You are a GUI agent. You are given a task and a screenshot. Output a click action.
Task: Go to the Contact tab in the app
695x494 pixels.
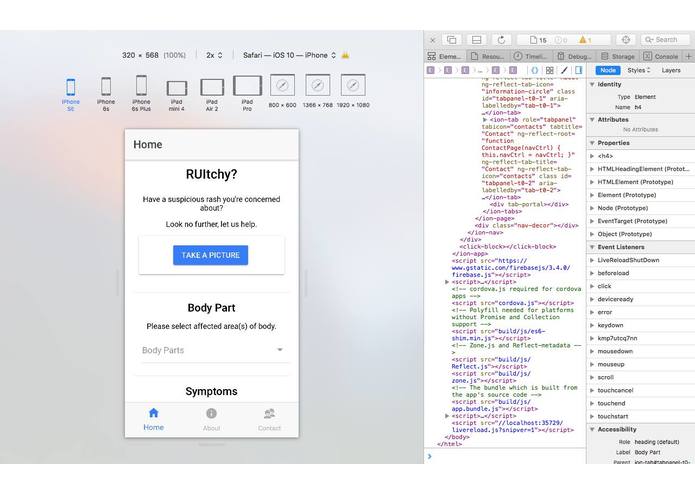point(269,420)
